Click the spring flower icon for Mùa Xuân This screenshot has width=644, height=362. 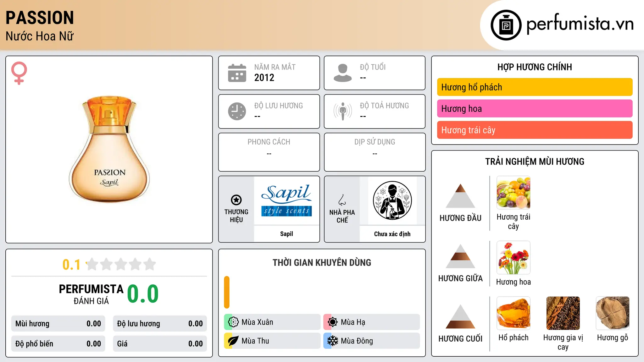pos(233,322)
